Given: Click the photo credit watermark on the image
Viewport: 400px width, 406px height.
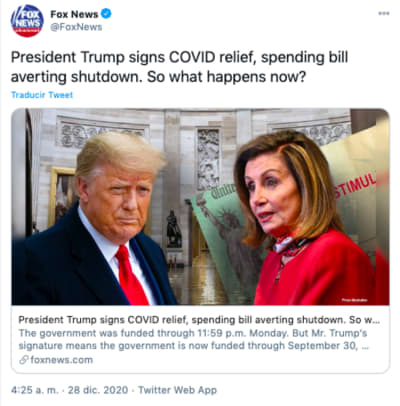Looking at the screenshot, I should click(x=354, y=300).
